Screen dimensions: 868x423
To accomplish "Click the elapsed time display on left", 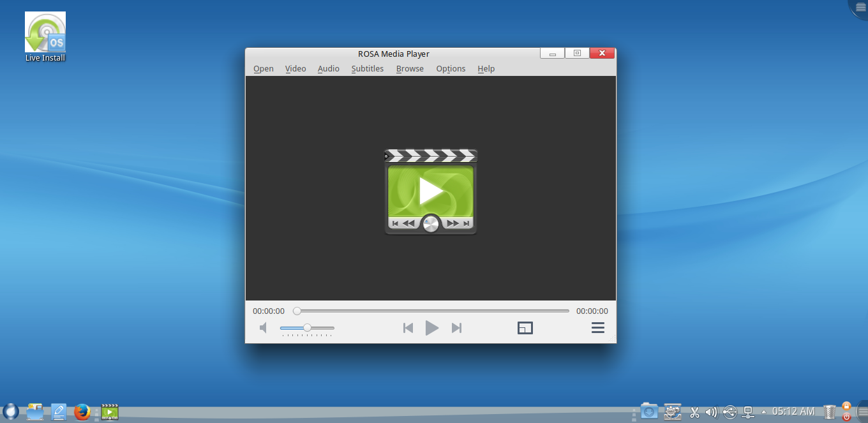I will point(269,311).
